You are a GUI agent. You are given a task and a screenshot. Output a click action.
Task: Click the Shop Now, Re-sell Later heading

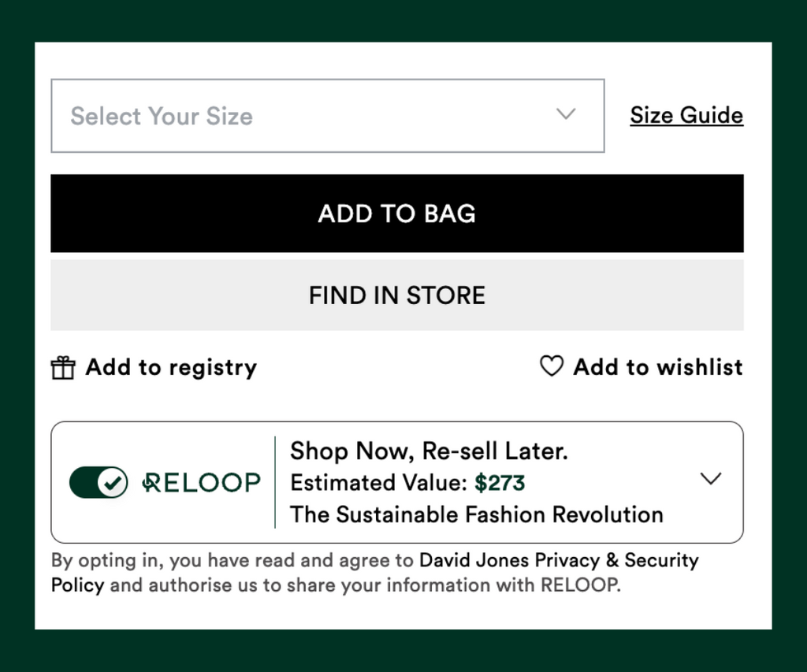(429, 451)
